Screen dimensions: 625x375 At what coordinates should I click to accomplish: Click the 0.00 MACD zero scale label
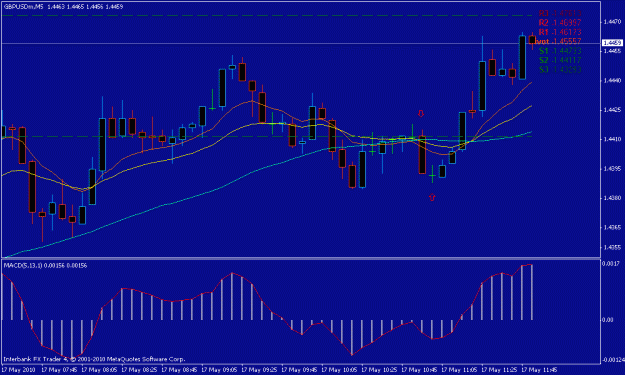(608, 320)
